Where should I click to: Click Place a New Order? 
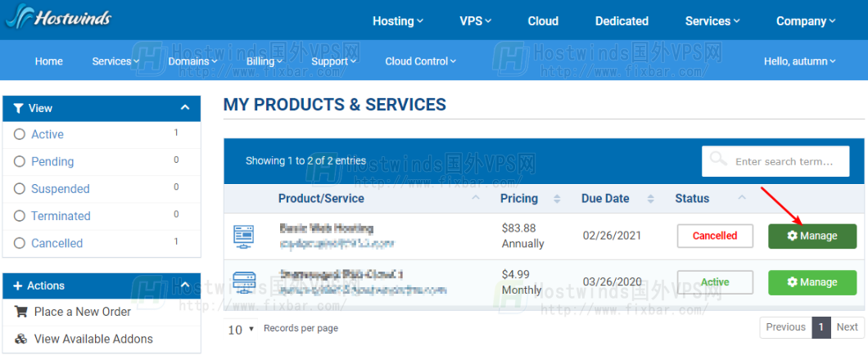pos(83,312)
